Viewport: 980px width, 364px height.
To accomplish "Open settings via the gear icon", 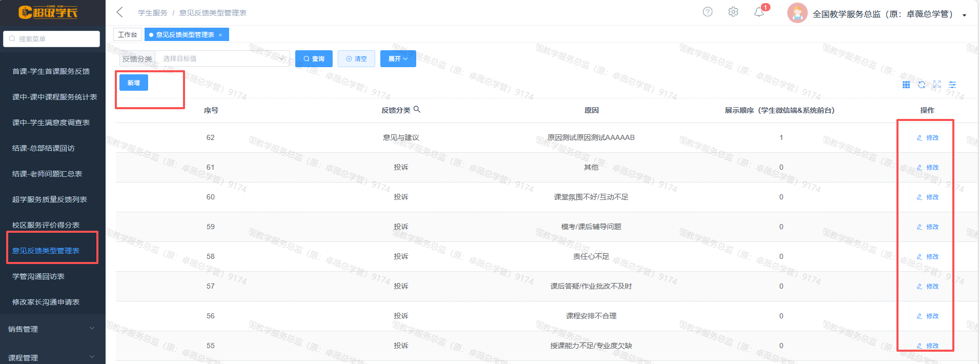I will (733, 12).
